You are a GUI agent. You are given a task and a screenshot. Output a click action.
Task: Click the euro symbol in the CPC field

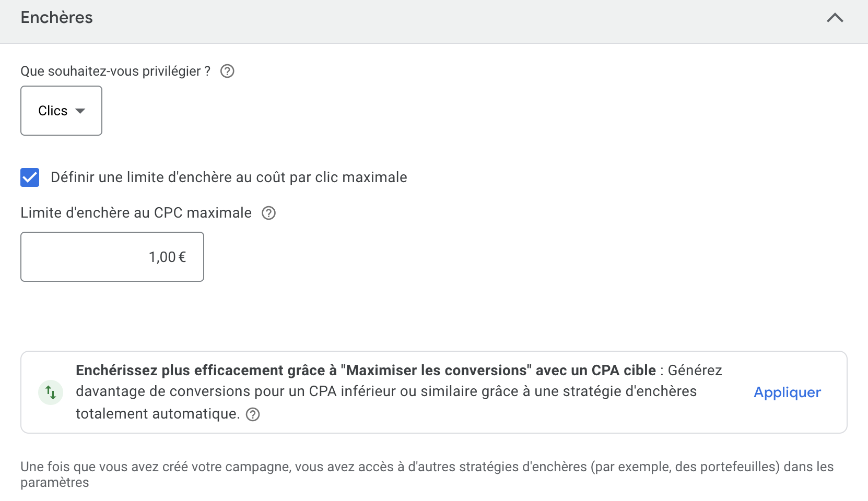[x=182, y=257]
